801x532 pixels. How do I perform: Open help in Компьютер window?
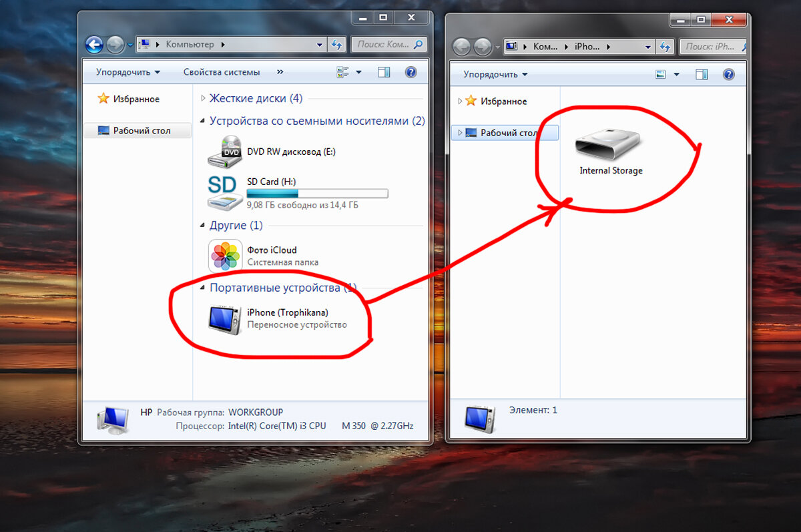coord(411,72)
